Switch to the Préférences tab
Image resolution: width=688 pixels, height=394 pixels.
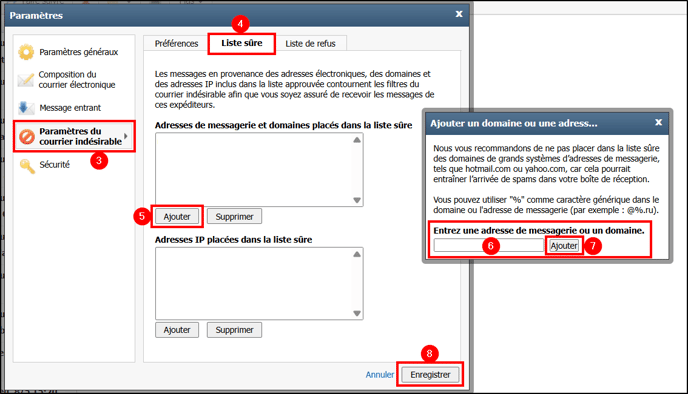(176, 43)
